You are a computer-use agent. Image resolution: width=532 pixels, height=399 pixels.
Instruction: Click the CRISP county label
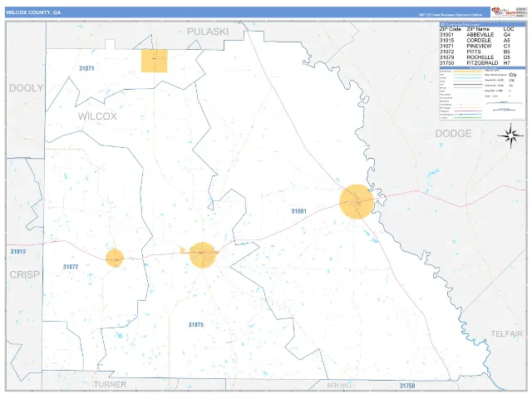(24, 275)
